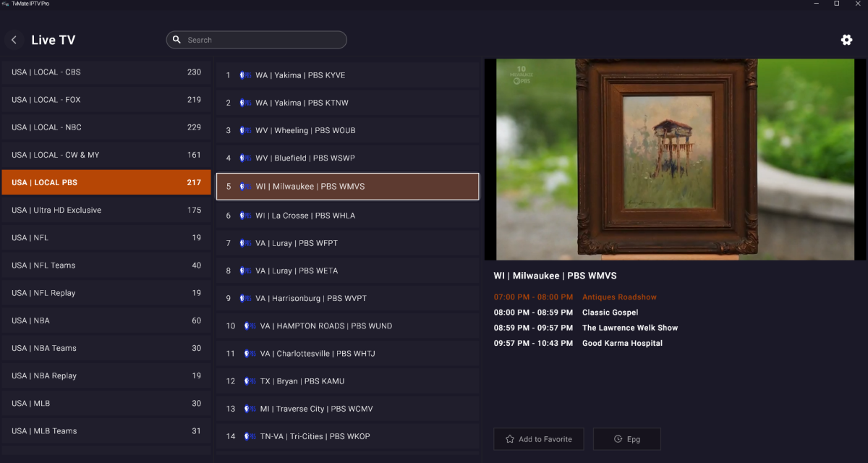The image size is (868, 463).
Task: Click the star icon on Add to Favorite
Action: coord(510,439)
